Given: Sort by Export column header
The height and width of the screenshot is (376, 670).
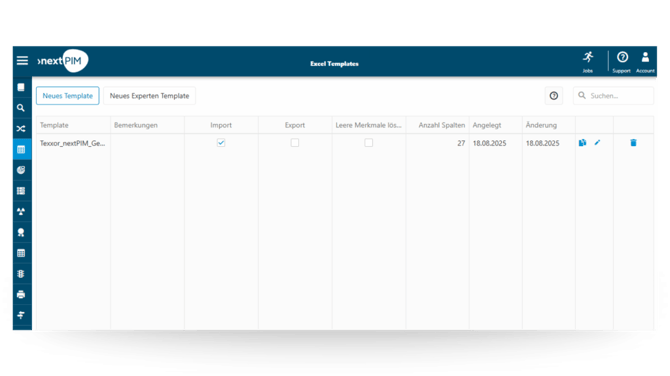Looking at the screenshot, I should pyautogui.click(x=295, y=125).
